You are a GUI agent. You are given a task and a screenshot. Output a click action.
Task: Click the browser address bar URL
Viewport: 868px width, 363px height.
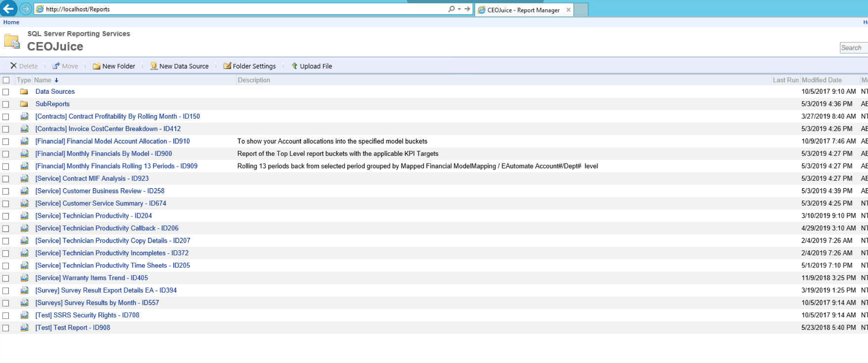coord(78,9)
